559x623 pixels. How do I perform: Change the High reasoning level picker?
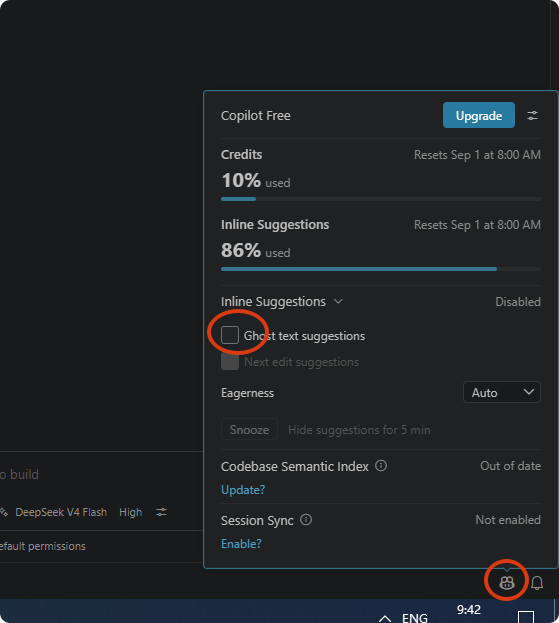[x=130, y=512]
